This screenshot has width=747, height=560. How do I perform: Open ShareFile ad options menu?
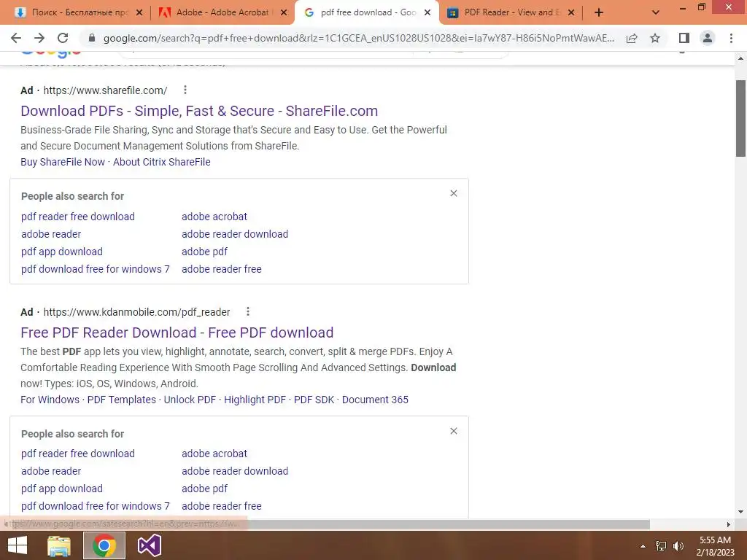[x=185, y=90]
